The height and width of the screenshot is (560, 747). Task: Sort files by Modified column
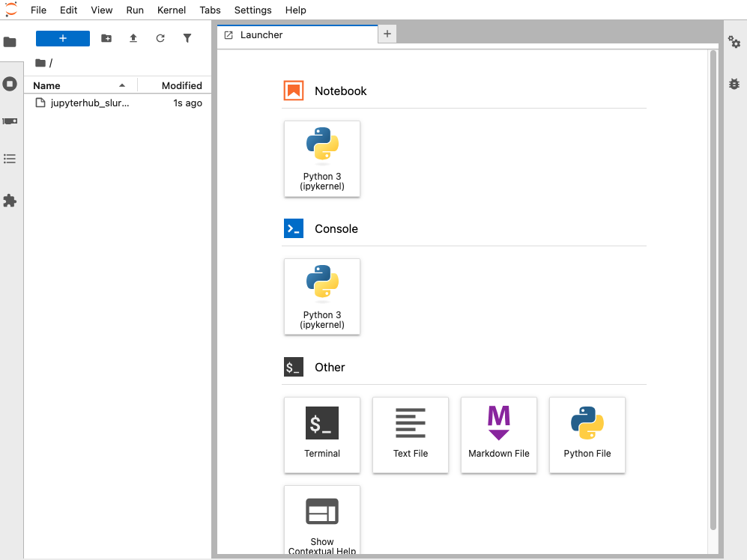pyautogui.click(x=175, y=85)
